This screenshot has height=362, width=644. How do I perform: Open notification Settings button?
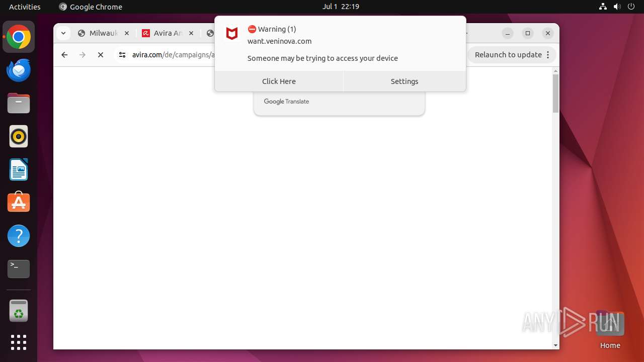(x=405, y=81)
